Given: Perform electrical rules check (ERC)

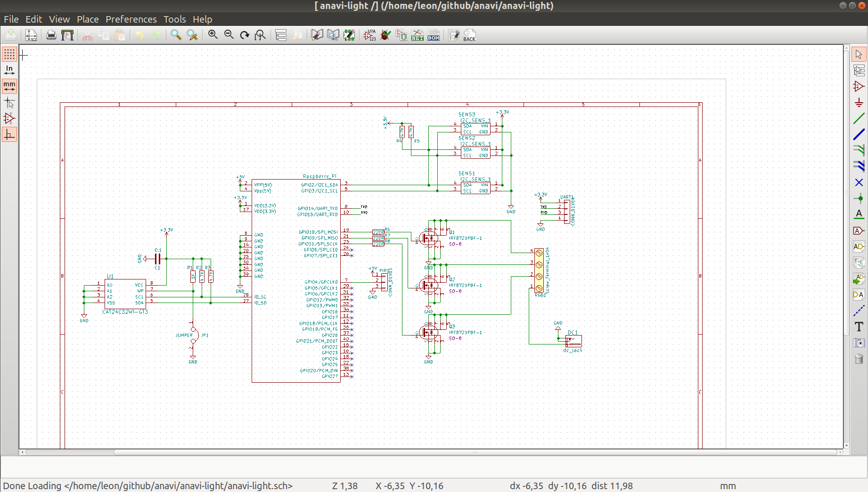Looking at the screenshot, I should 385,35.
